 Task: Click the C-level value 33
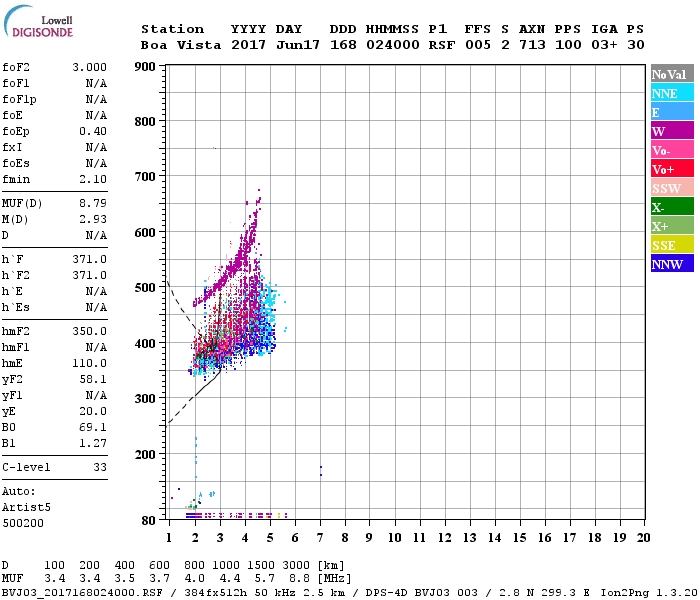coord(100,467)
